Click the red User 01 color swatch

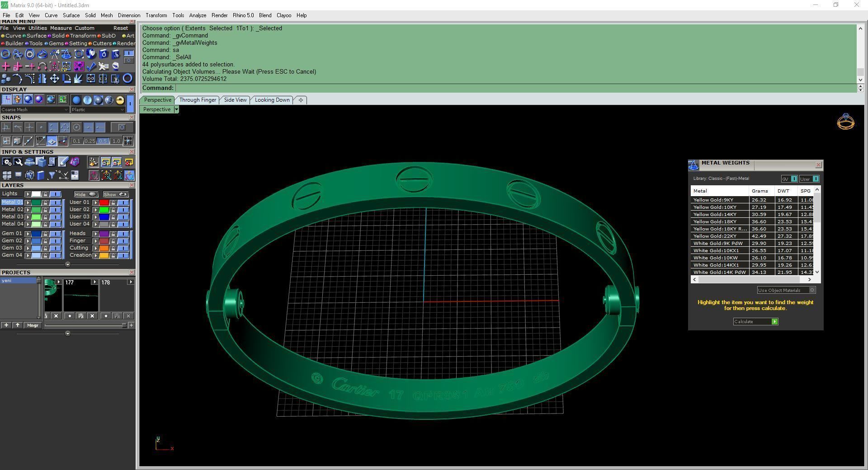(104, 202)
